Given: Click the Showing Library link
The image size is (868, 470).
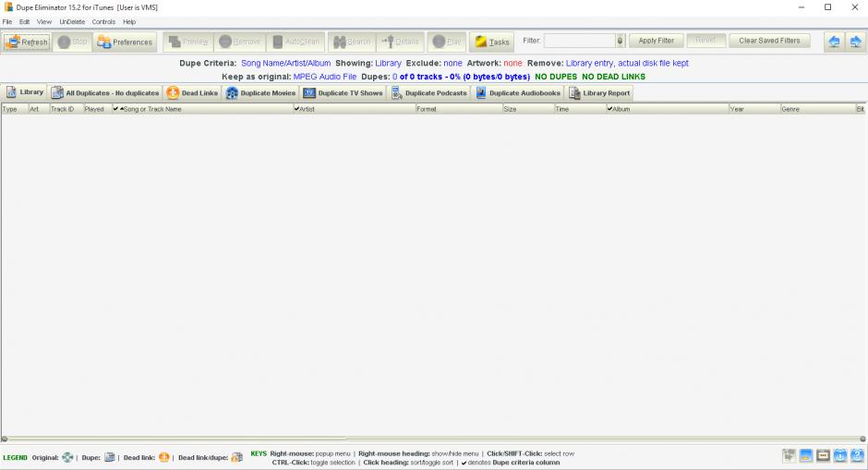Looking at the screenshot, I should [x=388, y=63].
